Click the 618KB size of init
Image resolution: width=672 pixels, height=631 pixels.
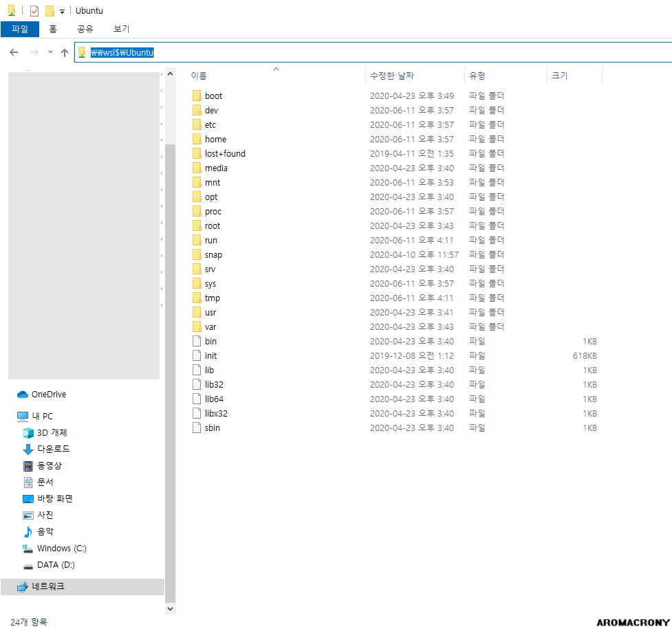[x=585, y=355]
